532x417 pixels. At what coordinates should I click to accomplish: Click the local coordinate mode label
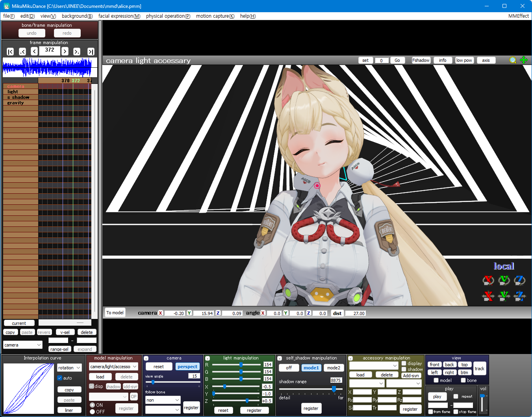pos(504,266)
